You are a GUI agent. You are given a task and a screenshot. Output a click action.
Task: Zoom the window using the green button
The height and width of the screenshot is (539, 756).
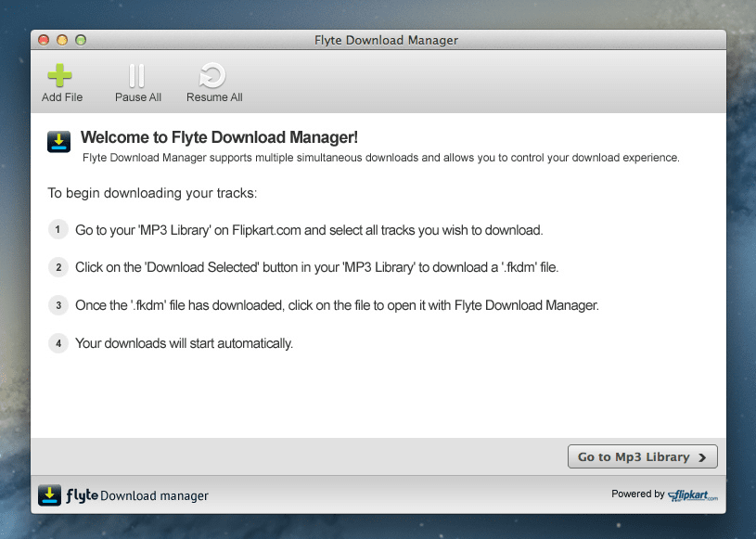tap(81, 40)
